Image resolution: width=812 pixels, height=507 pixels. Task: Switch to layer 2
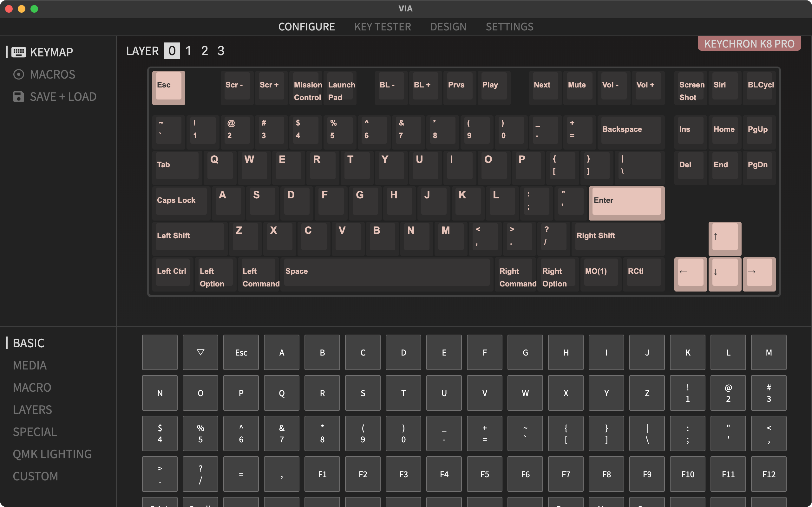(x=204, y=51)
